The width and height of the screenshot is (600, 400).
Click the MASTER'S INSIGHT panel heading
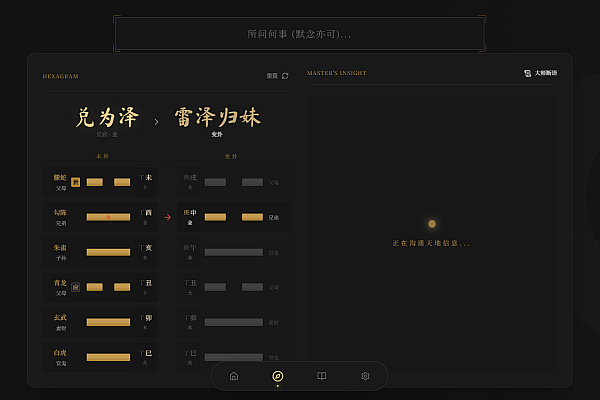(337, 73)
